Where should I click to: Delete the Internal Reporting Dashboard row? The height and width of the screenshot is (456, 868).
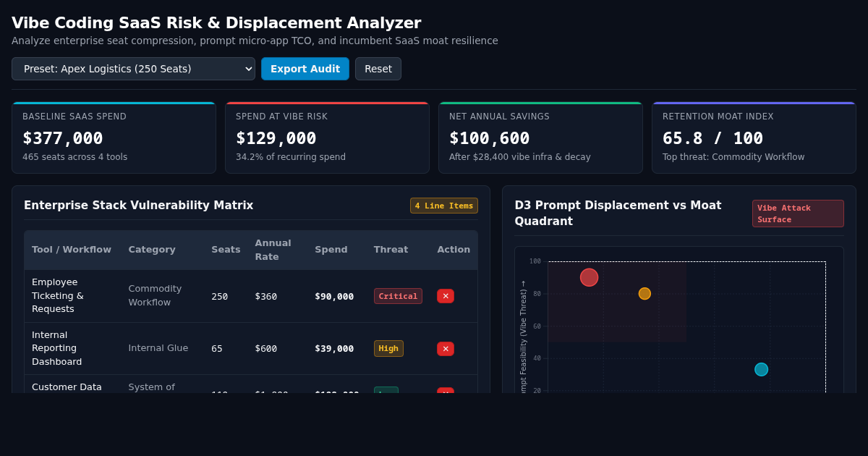446,349
